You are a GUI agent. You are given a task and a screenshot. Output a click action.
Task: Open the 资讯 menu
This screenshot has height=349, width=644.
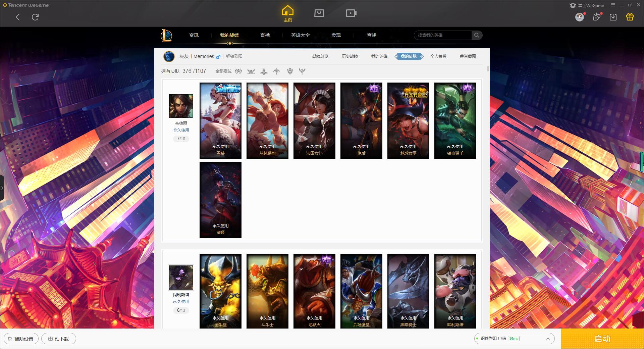click(194, 35)
